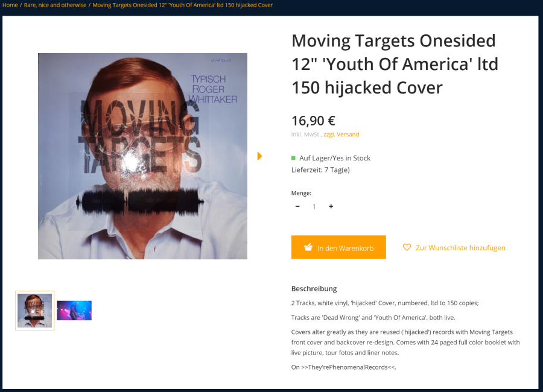Click the Menge quantity input field

click(314, 206)
